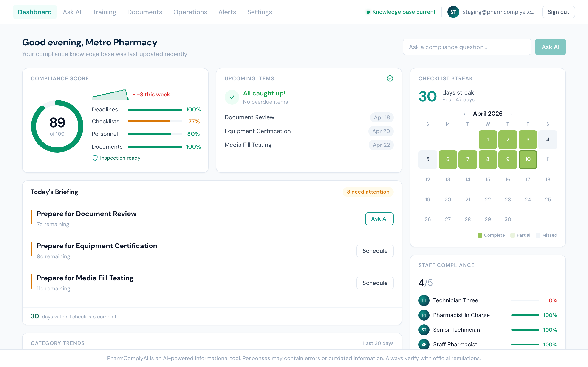The width and height of the screenshot is (588, 367).
Task: Click the Ask a compliance question input field
Action: point(467,47)
